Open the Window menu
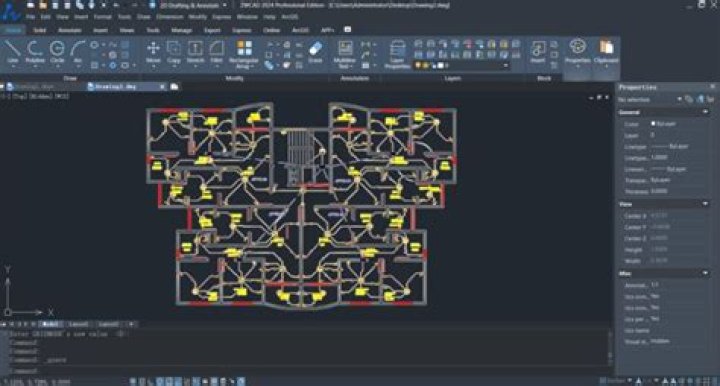The height and width of the screenshot is (386, 720). [x=247, y=17]
